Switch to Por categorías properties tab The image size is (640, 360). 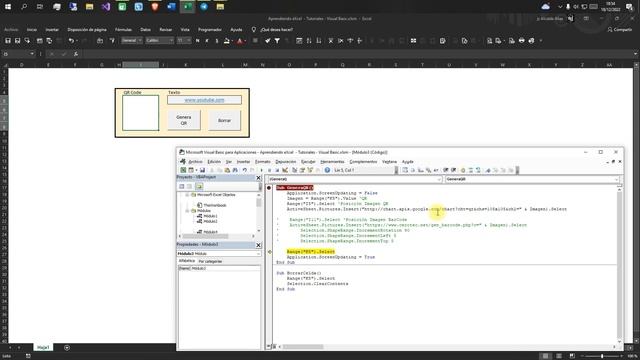coord(210,261)
